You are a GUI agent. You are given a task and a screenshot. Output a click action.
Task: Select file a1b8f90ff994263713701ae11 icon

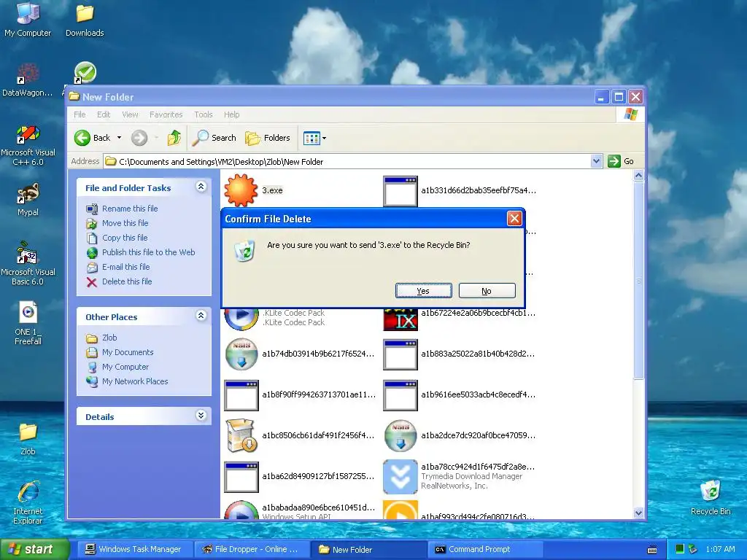pyautogui.click(x=241, y=395)
